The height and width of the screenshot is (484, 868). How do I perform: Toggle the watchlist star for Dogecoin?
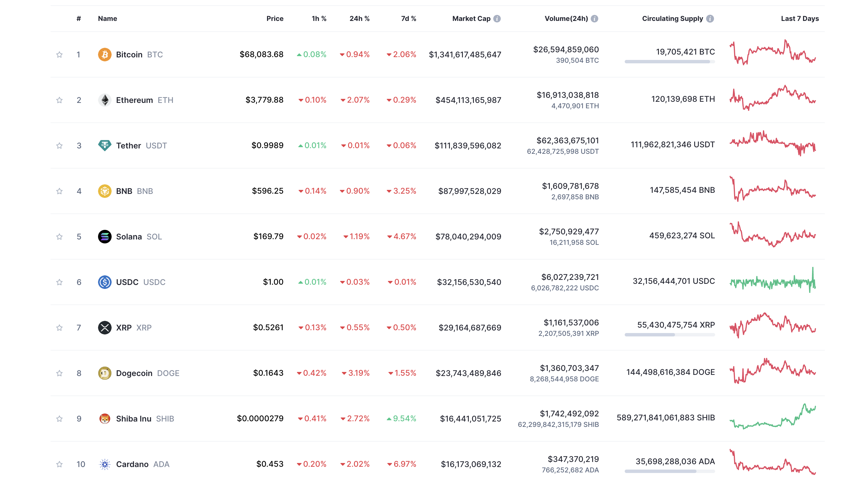coord(59,373)
